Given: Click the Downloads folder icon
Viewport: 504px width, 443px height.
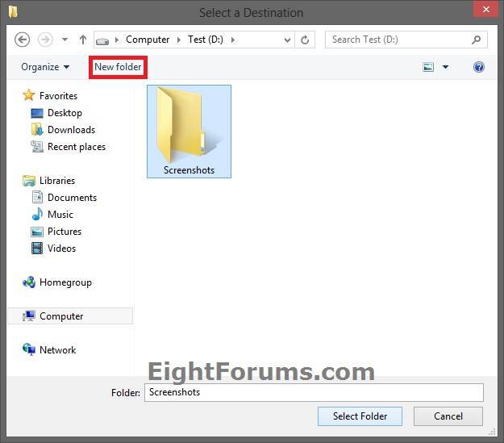Looking at the screenshot, I should pos(37,129).
